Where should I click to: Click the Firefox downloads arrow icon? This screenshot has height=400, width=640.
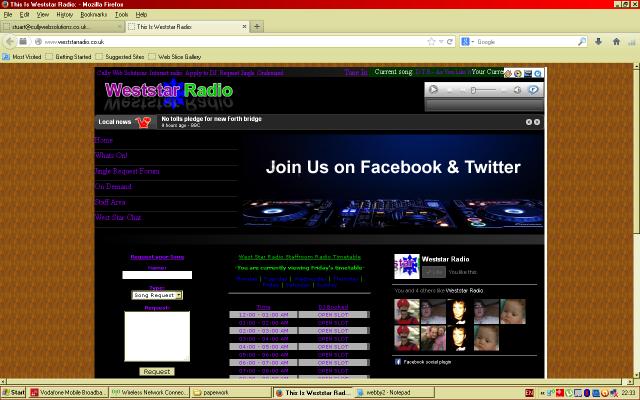point(600,42)
